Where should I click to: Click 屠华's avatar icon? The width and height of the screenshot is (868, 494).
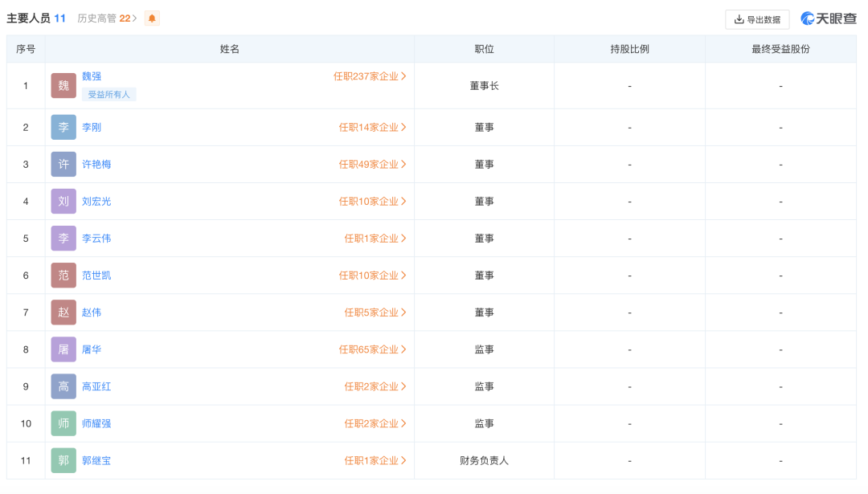point(63,349)
